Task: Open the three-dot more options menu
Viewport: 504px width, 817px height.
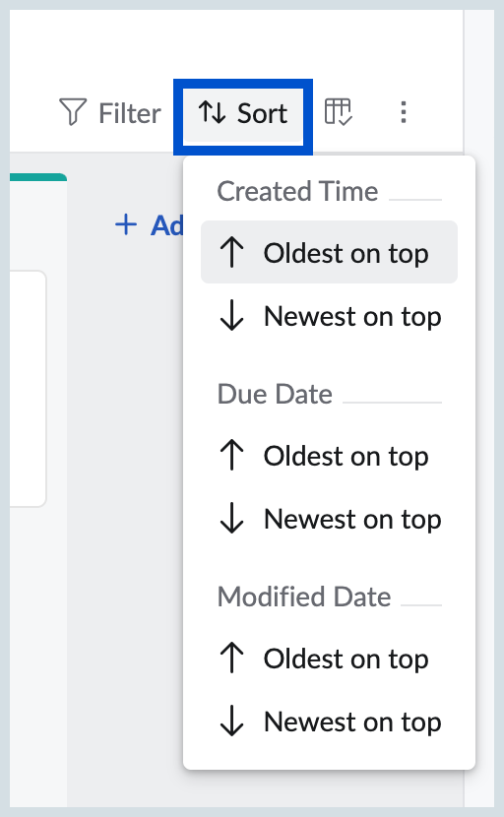Action: click(x=403, y=112)
